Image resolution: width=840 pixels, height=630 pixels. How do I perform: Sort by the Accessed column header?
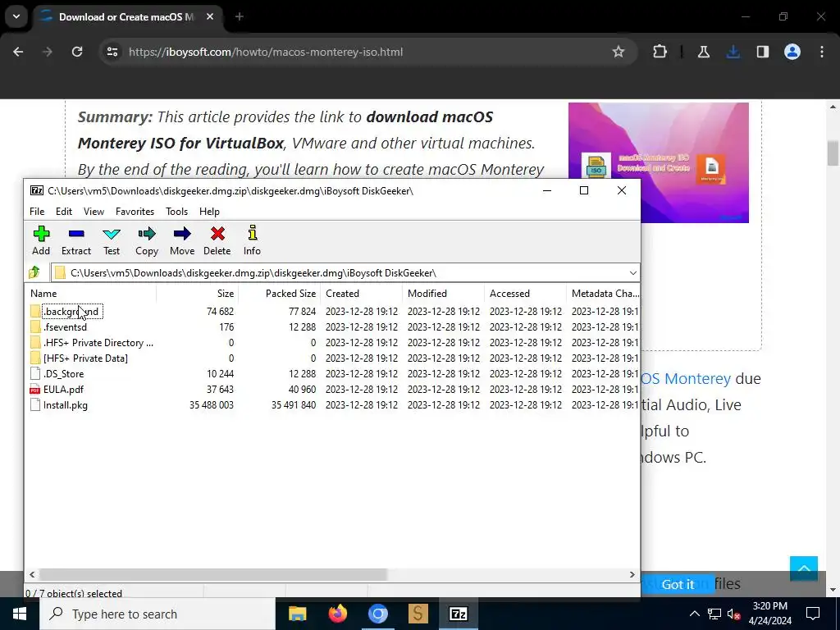point(525,294)
